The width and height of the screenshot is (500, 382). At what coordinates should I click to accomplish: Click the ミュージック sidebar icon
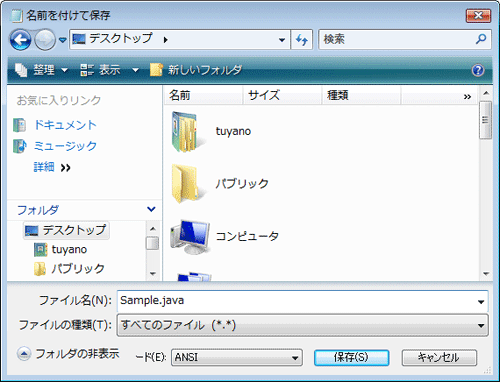pos(20,146)
